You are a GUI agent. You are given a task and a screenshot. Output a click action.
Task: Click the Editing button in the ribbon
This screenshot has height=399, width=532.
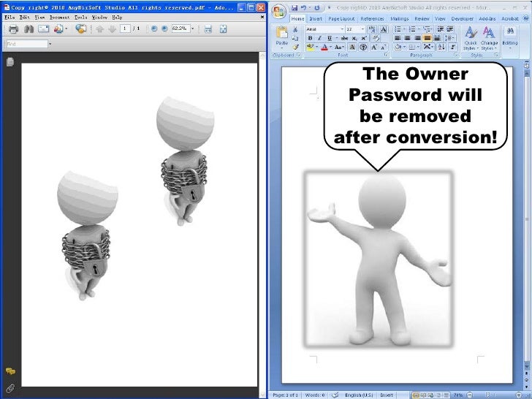tap(509, 37)
